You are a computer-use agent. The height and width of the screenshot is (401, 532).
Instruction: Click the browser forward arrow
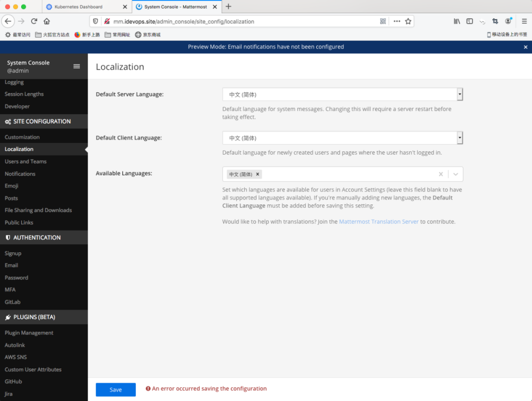tap(21, 21)
